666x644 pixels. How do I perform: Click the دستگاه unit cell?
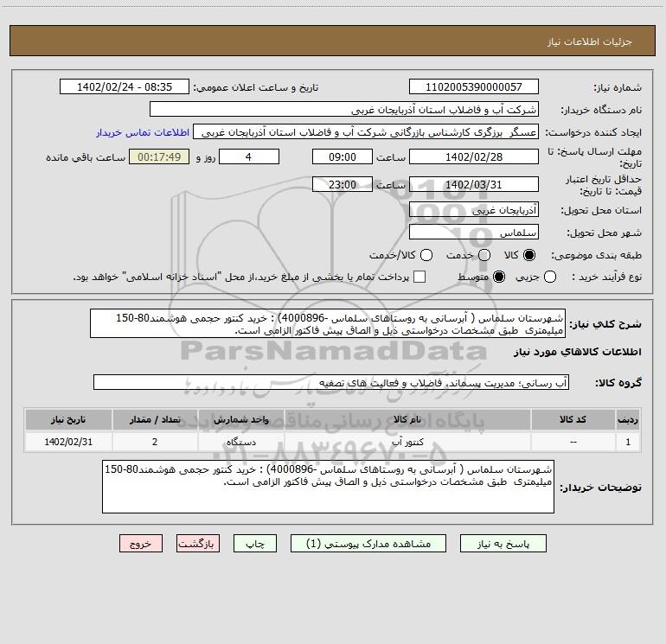[240, 442]
